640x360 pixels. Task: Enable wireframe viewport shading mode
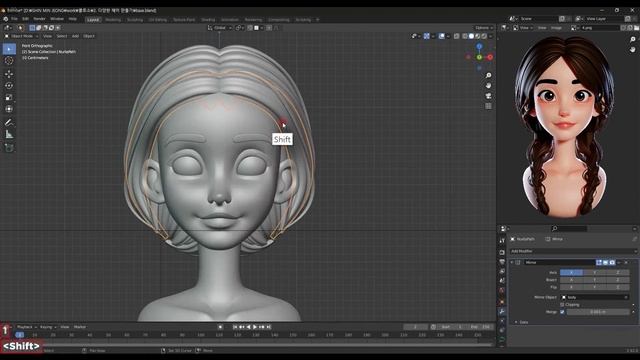[465, 36]
